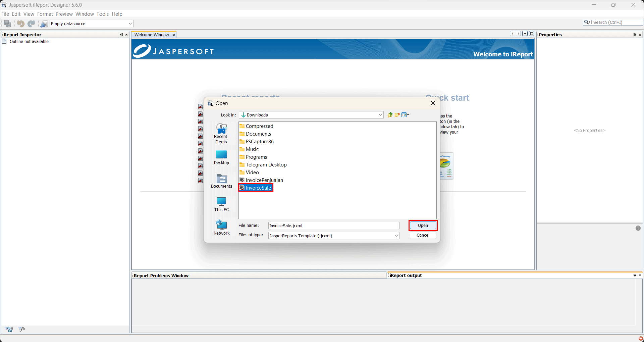Show the opened documents list dropdown
This screenshot has height=342, width=644.
click(525, 34)
